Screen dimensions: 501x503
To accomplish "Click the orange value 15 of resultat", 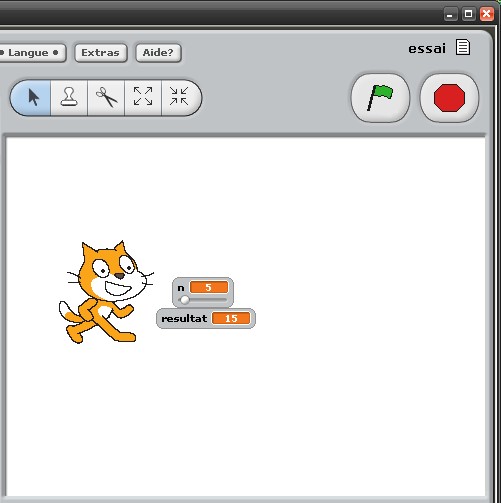I will 231,318.
